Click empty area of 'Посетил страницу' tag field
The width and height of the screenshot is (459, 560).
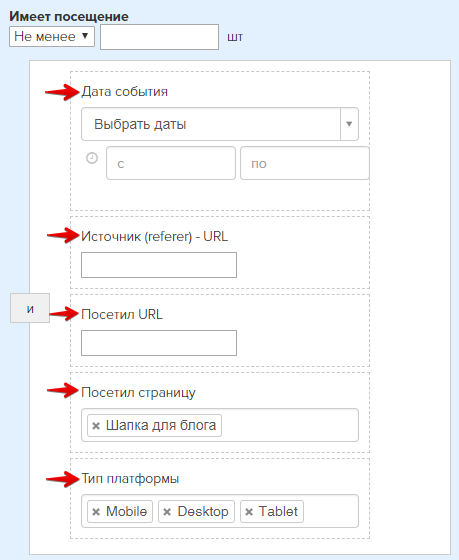289,425
